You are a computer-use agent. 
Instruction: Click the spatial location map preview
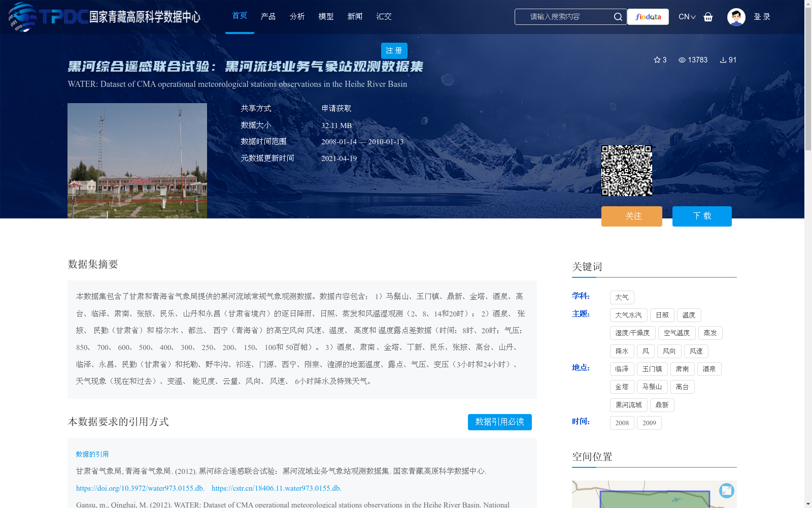click(x=654, y=494)
